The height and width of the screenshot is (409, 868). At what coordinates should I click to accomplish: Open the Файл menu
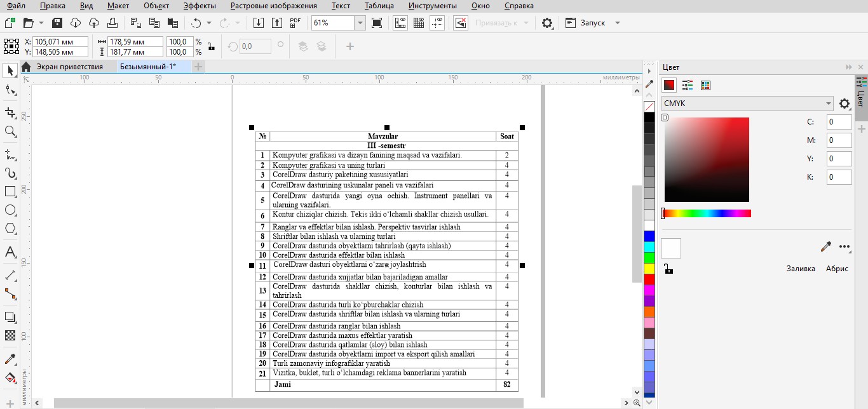(x=17, y=6)
